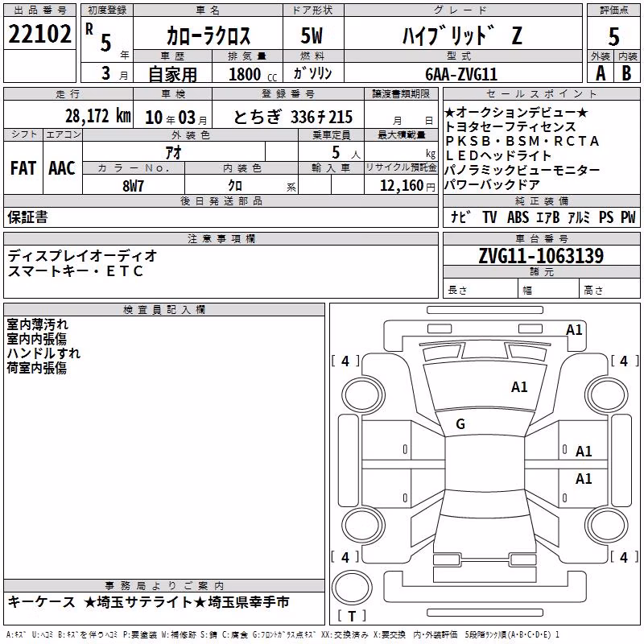Click inspector note ハンドルすれ

click(43, 353)
